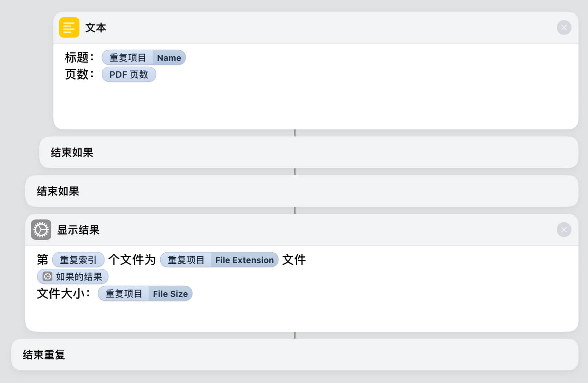Select the 重复索引 variable token
The height and width of the screenshot is (383, 588).
[x=78, y=260]
